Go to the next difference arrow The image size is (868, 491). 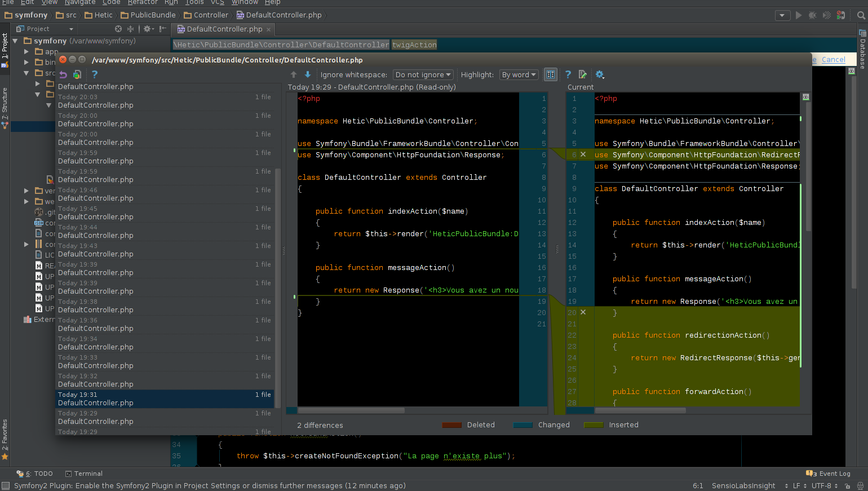[x=308, y=74]
